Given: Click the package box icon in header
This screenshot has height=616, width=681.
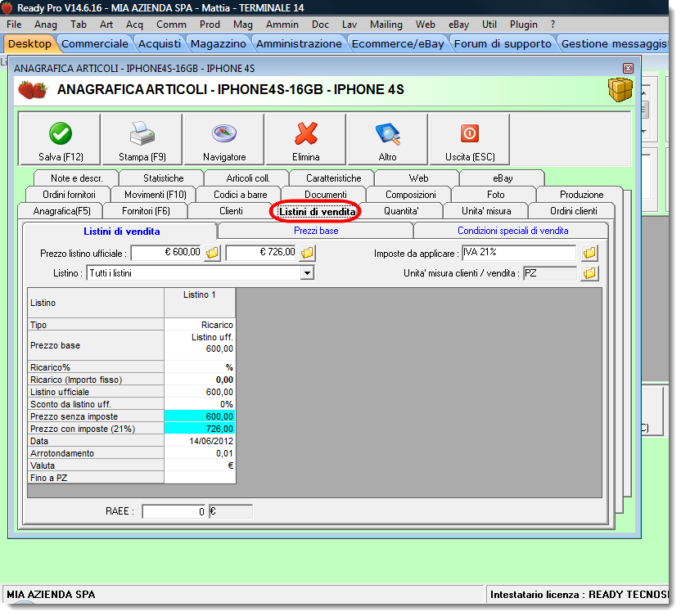Looking at the screenshot, I should (x=620, y=89).
